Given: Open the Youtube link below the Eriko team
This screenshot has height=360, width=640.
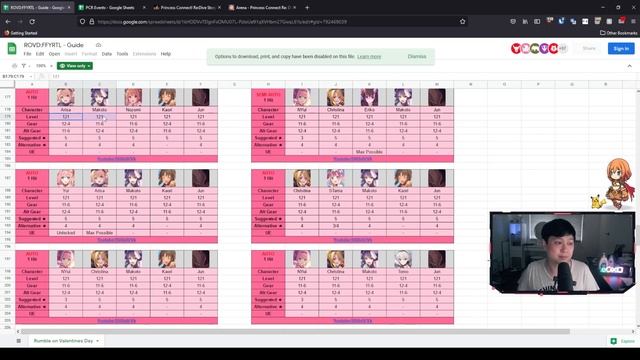Looking at the screenshot, I should point(352,159).
